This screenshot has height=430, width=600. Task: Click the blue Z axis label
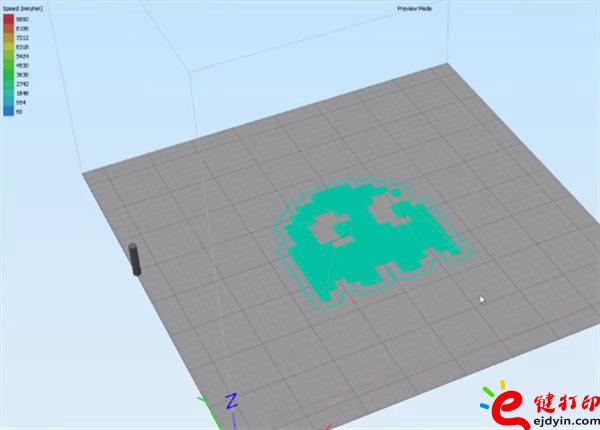click(x=230, y=401)
